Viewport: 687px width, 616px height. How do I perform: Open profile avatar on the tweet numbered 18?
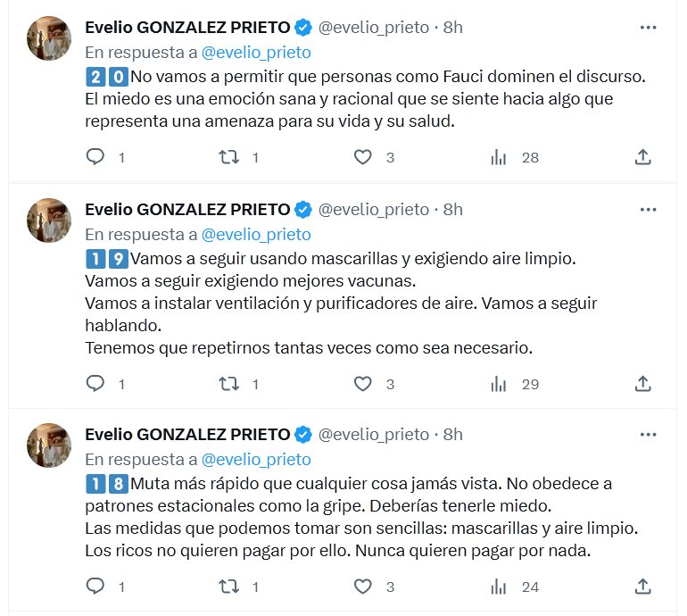pyautogui.click(x=49, y=445)
